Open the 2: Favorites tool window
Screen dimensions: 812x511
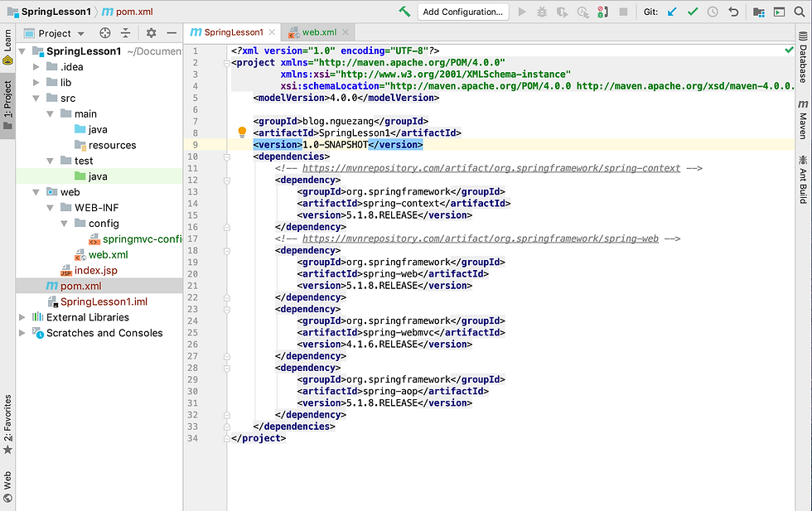(7, 425)
